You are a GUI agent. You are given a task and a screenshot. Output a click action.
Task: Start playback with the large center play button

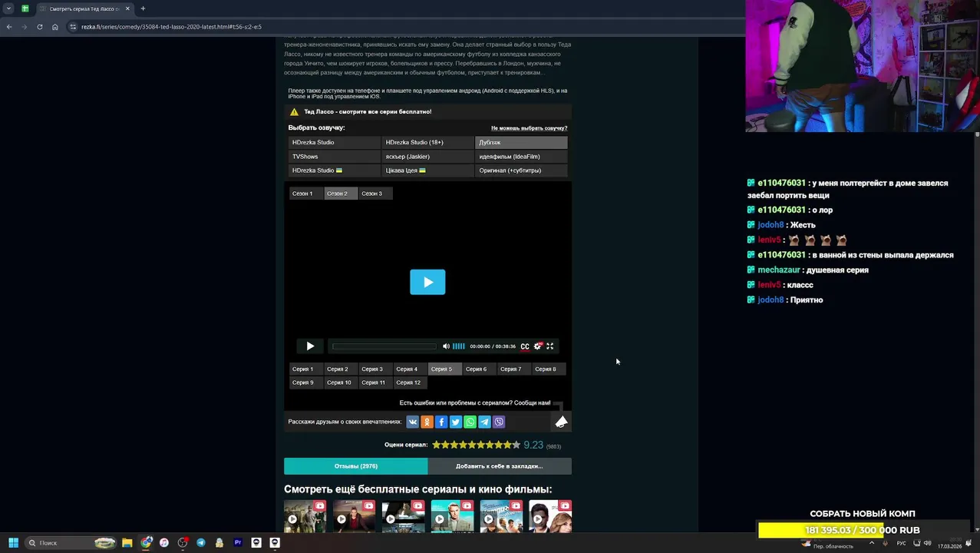click(x=427, y=282)
